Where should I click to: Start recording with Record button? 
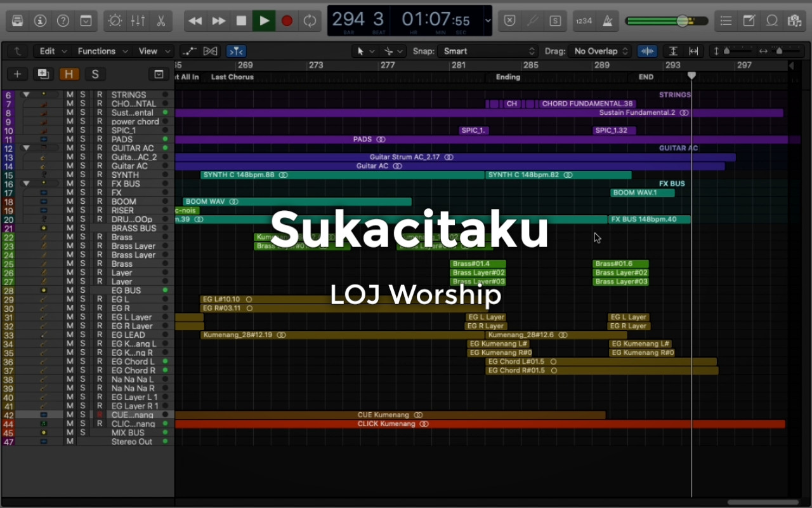[x=287, y=20]
